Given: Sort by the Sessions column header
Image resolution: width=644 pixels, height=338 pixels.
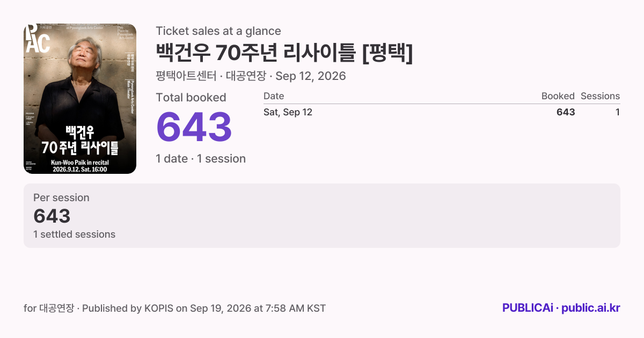Looking at the screenshot, I should (600, 96).
